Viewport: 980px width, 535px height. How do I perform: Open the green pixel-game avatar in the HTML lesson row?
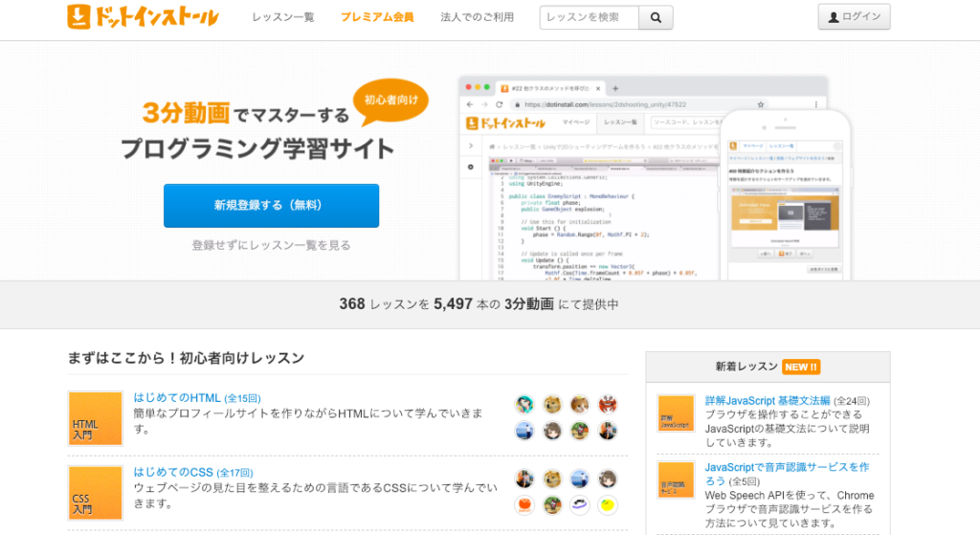(x=580, y=431)
